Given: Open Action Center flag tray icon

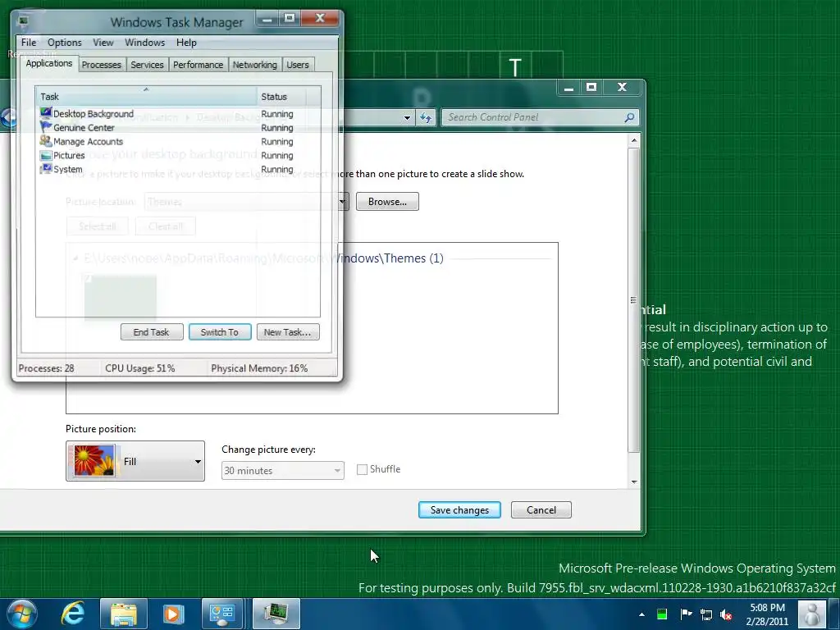Looking at the screenshot, I should click(x=686, y=614).
